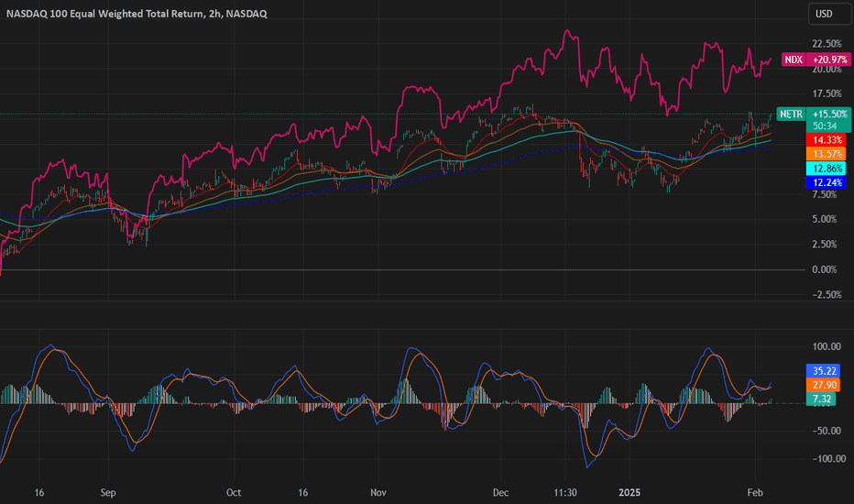
Task: Click the 100.00 indicator axis label
Action: tap(827, 346)
